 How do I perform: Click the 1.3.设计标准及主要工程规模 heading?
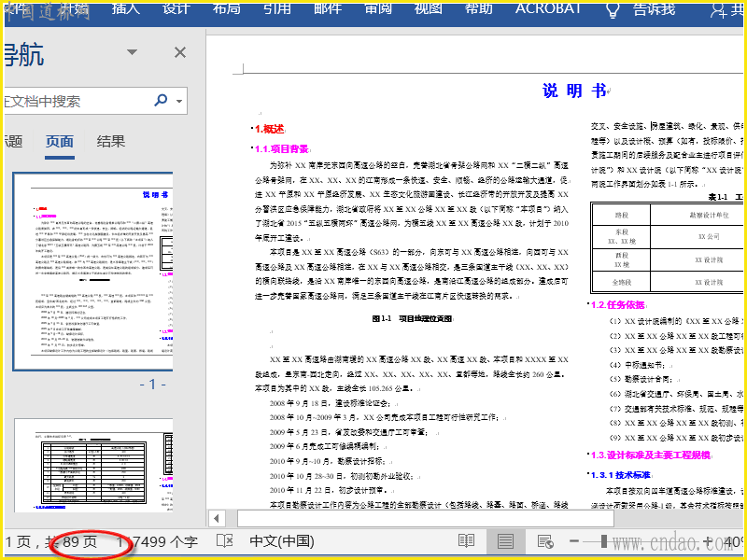651,455
